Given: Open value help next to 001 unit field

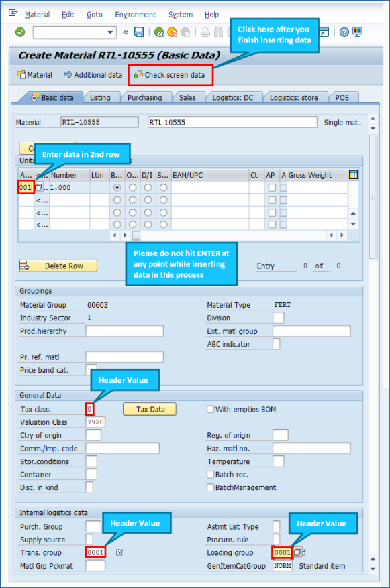Looking at the screenshot, I should click(38, 187).
